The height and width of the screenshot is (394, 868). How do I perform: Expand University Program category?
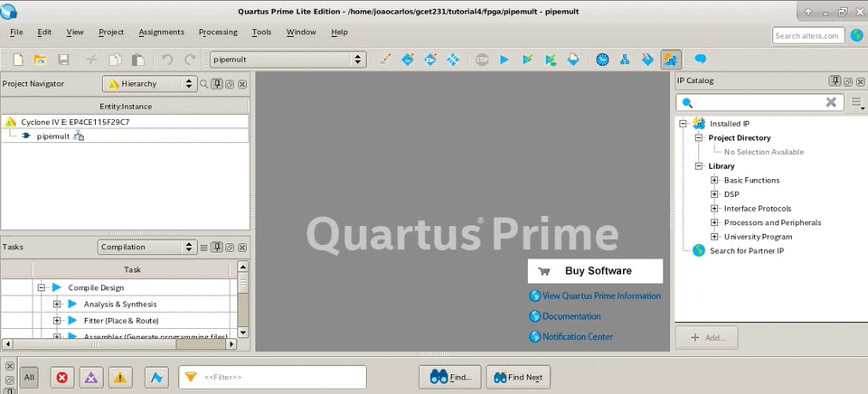(714, 237)
